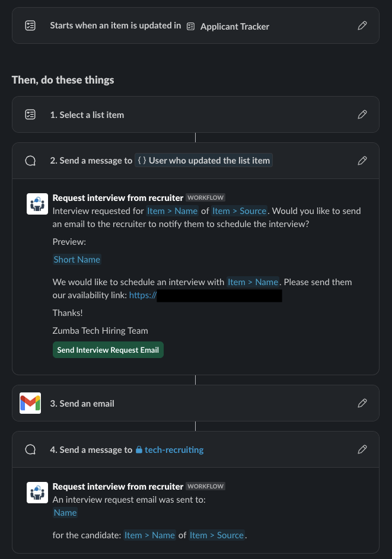Image resolution: width=392 pixels, height=559 pixels.
Task: Click the Applicant Tracker list name
Action: [x=235, y=27]
